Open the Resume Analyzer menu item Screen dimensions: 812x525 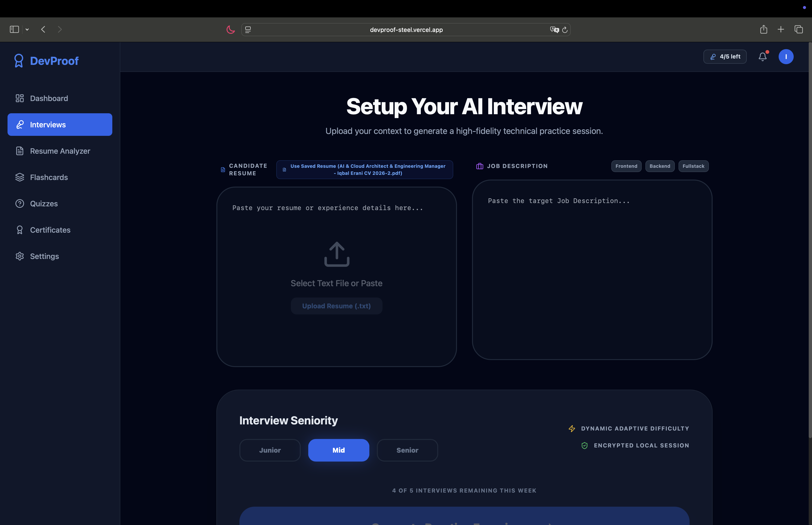[x=60, y=151]
